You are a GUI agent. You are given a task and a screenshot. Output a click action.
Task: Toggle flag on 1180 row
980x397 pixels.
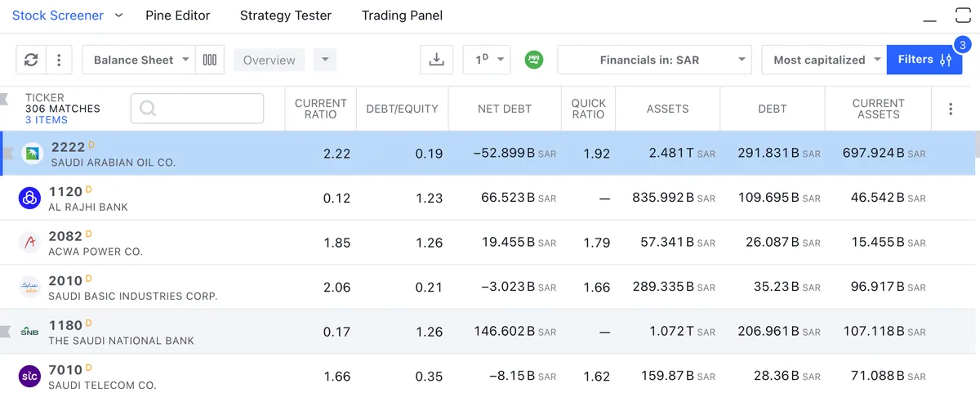[x=5, y=332]
